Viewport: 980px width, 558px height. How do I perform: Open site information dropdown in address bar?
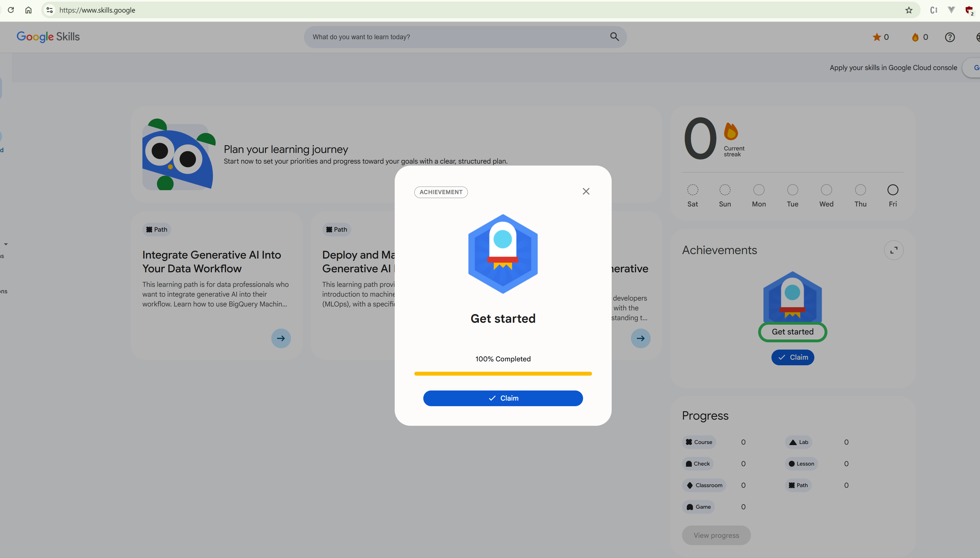tap(49, 10)
